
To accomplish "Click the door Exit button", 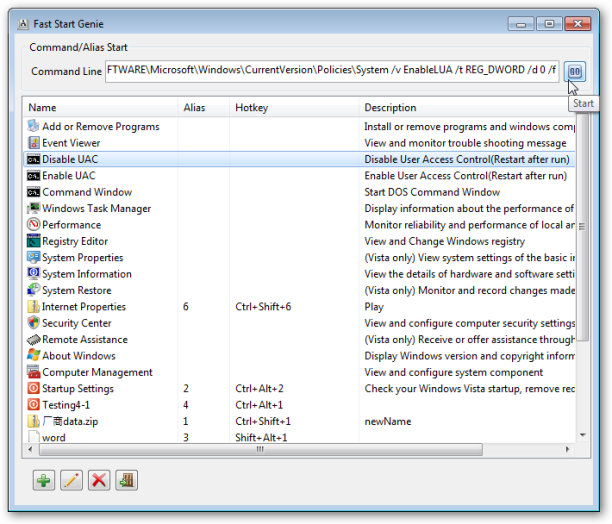I will 126,480.
